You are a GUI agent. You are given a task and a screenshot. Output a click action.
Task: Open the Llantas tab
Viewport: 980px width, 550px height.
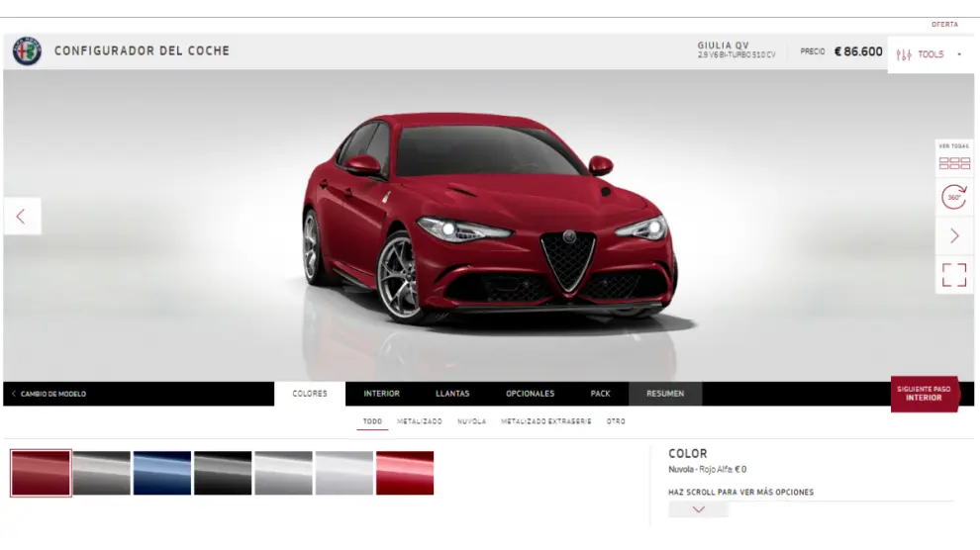pos(452,394)
